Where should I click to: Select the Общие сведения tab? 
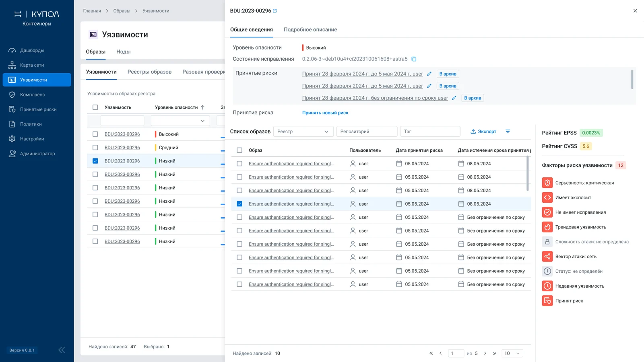pos(252,30)
